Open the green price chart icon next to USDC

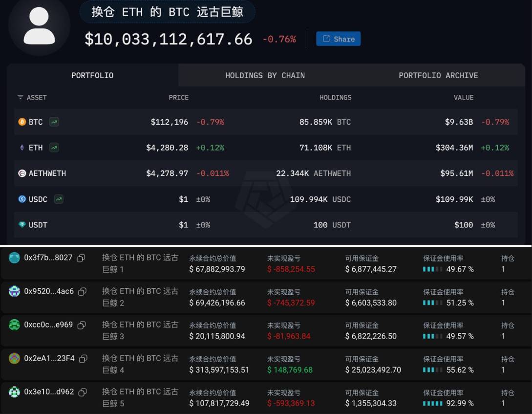(59, 199)
